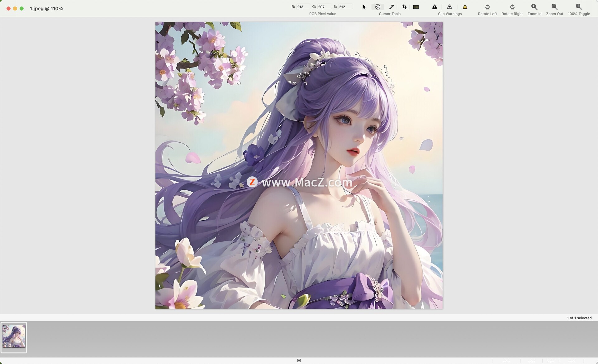
Task: Select the crop tool
Action: (x=404, y=7)
